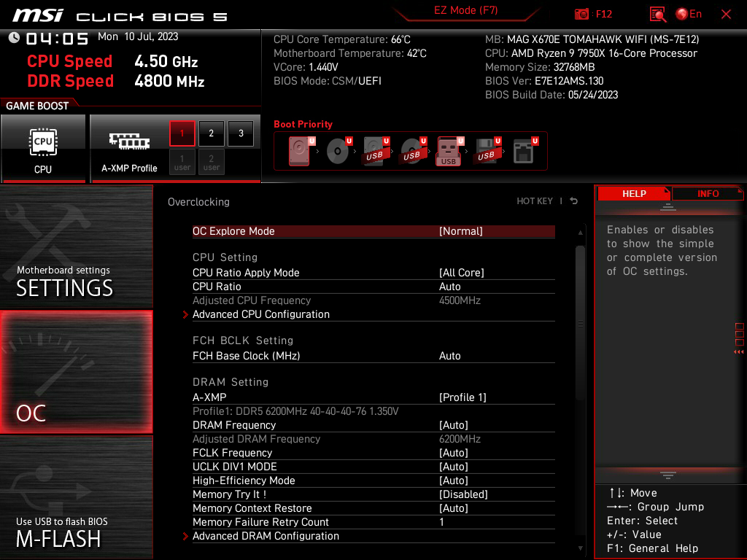Expand Advanced CPU Configuration
This screenshot has height=560, width=747.
tap(260, 314)
